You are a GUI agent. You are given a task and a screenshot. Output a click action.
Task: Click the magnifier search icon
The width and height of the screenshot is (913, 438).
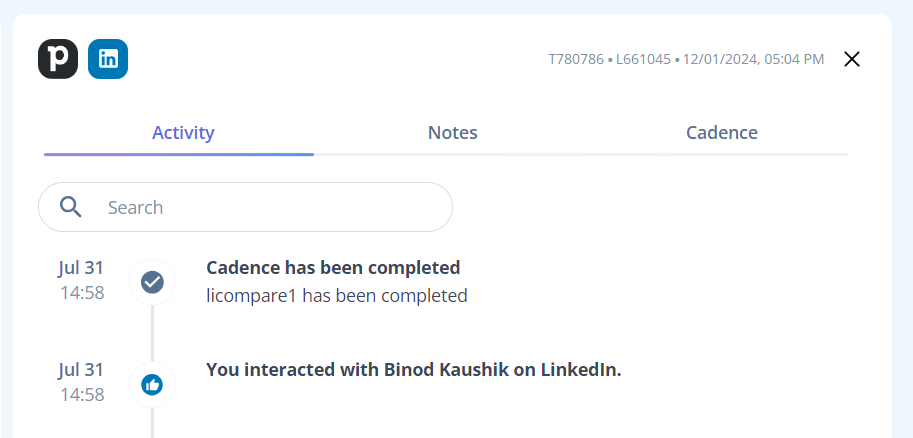point(70,207)
